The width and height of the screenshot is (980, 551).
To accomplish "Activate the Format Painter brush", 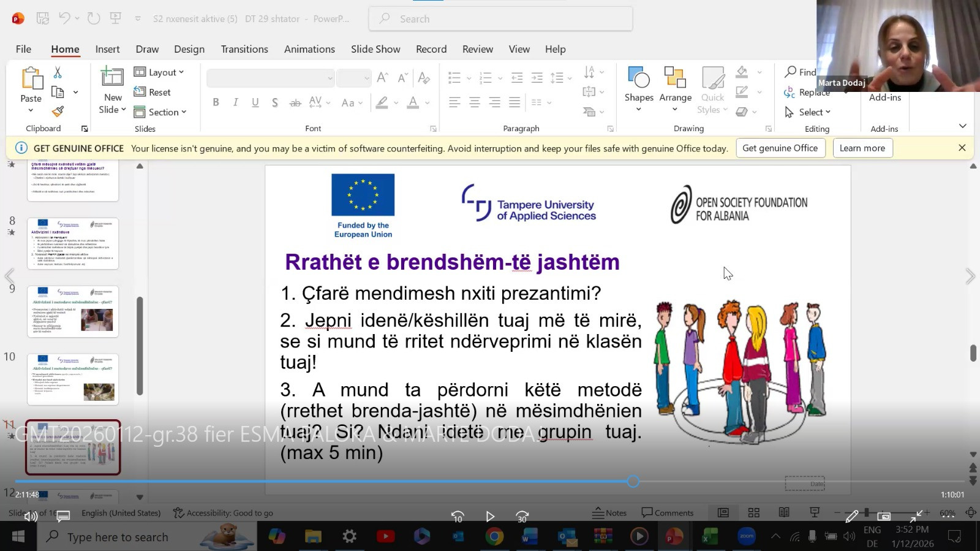I will point(58,112).
